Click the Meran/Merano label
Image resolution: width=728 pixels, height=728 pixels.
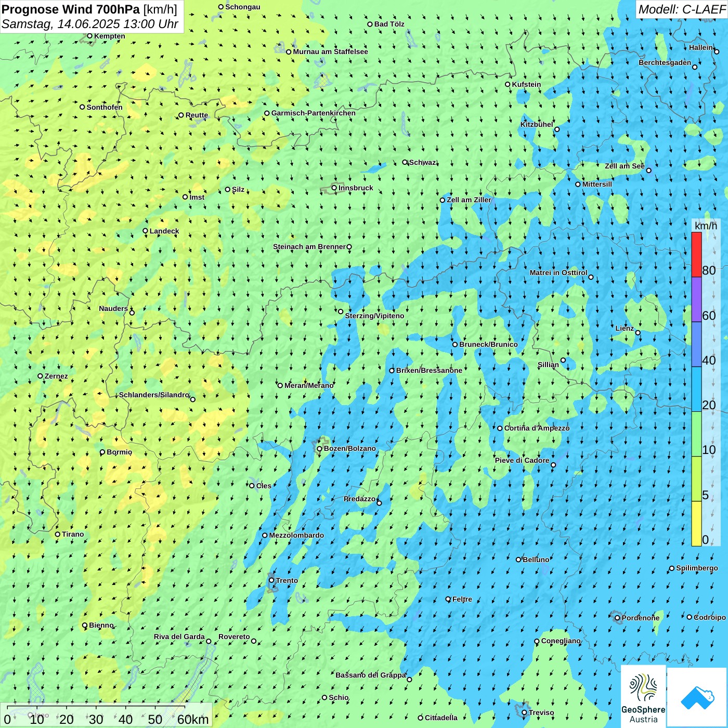coord(309,385)
